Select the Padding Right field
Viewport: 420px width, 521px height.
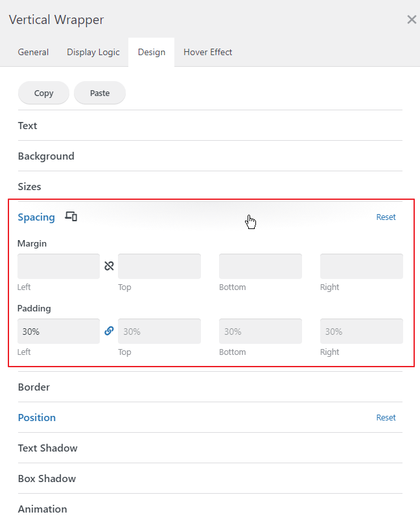(362, 332)
